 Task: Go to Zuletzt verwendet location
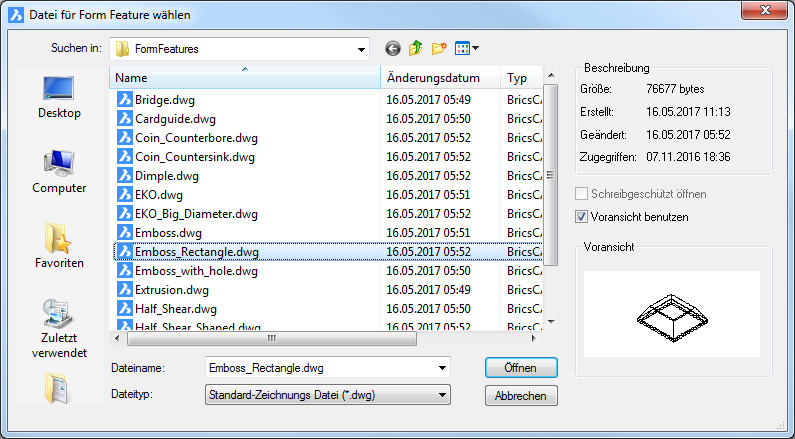59,327
